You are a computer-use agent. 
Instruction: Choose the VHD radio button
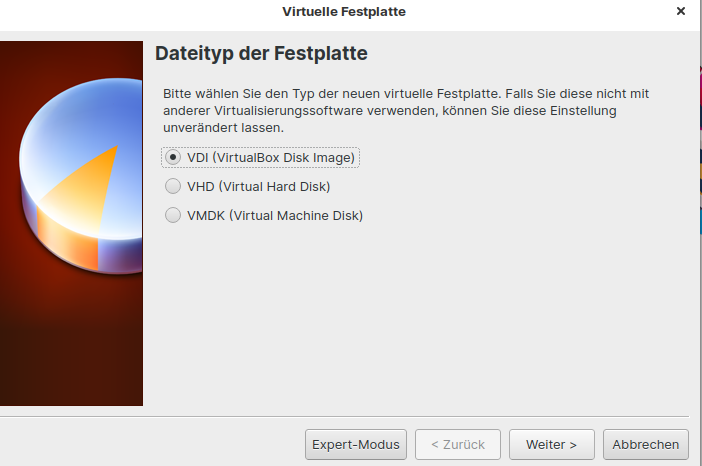pyautogui.click(x=173, y=186)
